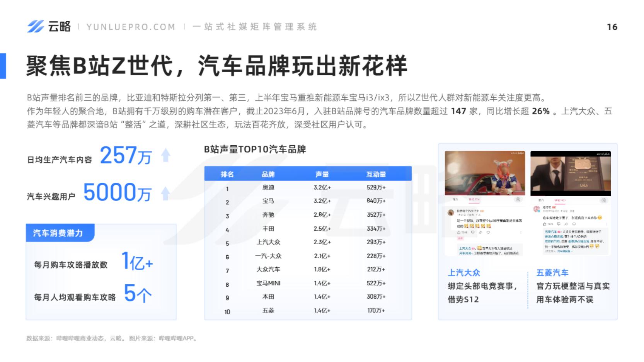The height and width of the screenshot is (362, 644).
Task: Click the 170万+ interaction value
Action: click(x=376, y=311)
